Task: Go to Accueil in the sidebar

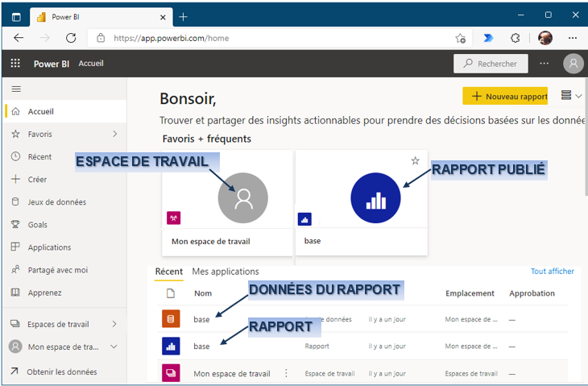Action: pyautogui.click(x=65, y=111)
